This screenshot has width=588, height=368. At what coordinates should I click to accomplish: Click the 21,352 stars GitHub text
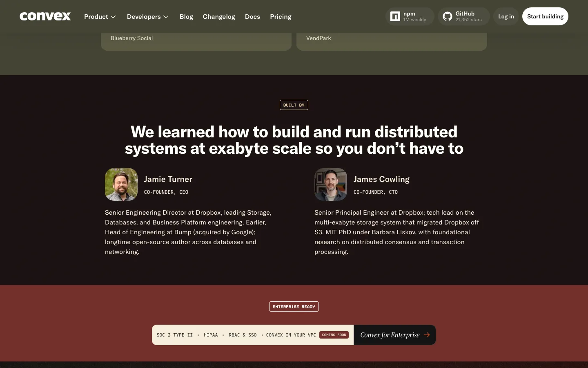pos(469,20)
